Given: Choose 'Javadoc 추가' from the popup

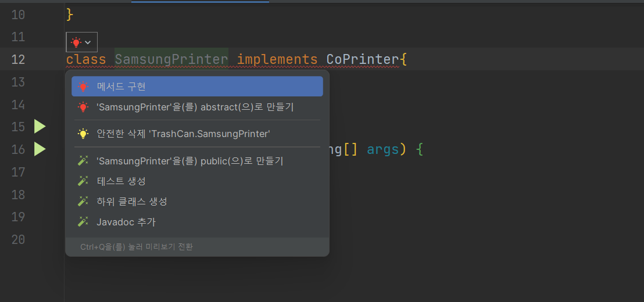Looking at the screenshot, I should click(197, 222).
